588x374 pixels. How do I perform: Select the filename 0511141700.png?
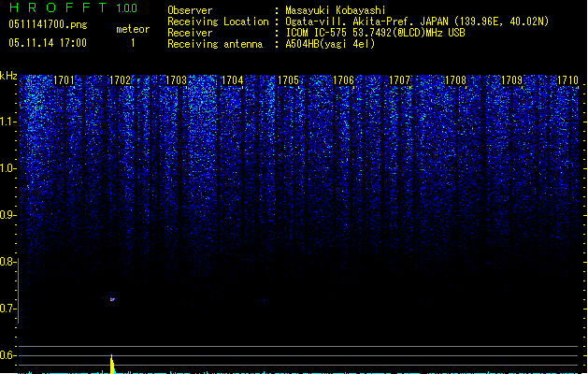pos(48,24)
